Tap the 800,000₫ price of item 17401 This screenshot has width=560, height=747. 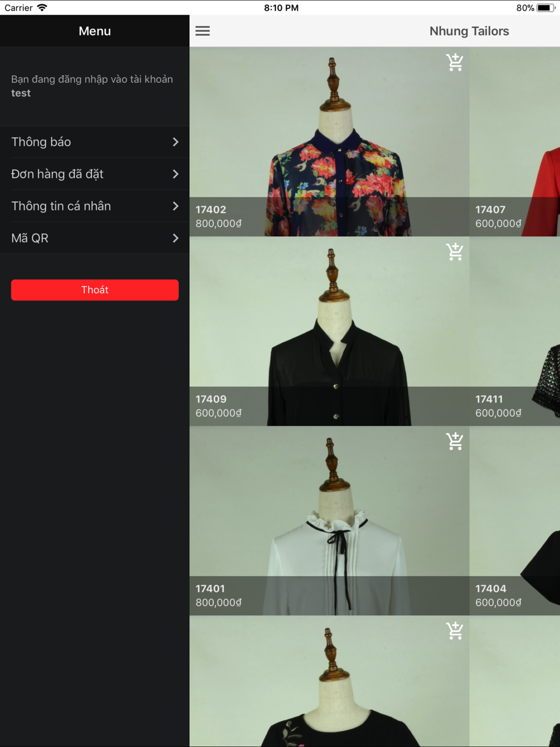point(219,603)
